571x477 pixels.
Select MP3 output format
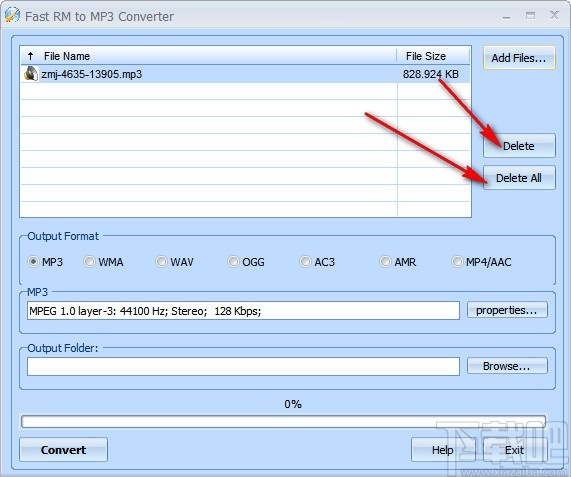click(x=33, y=261)
